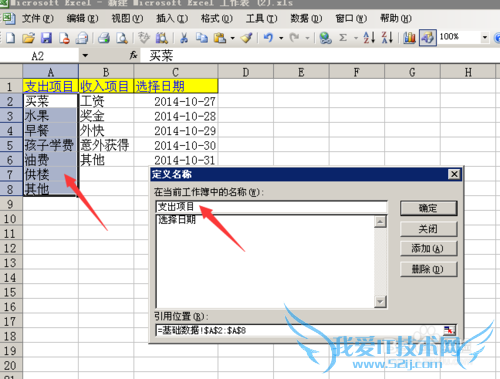
Task: Run spelling check from the toolbar
Action: (144, 38)
